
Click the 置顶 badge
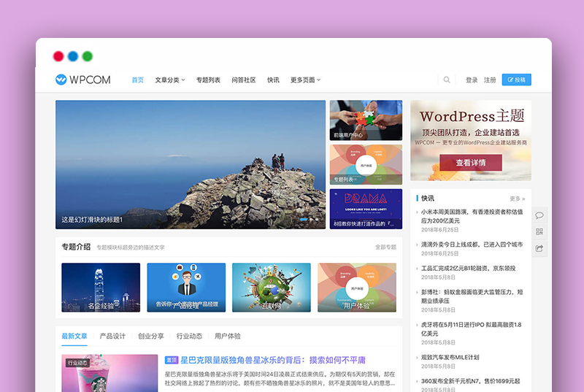point(172,360)
